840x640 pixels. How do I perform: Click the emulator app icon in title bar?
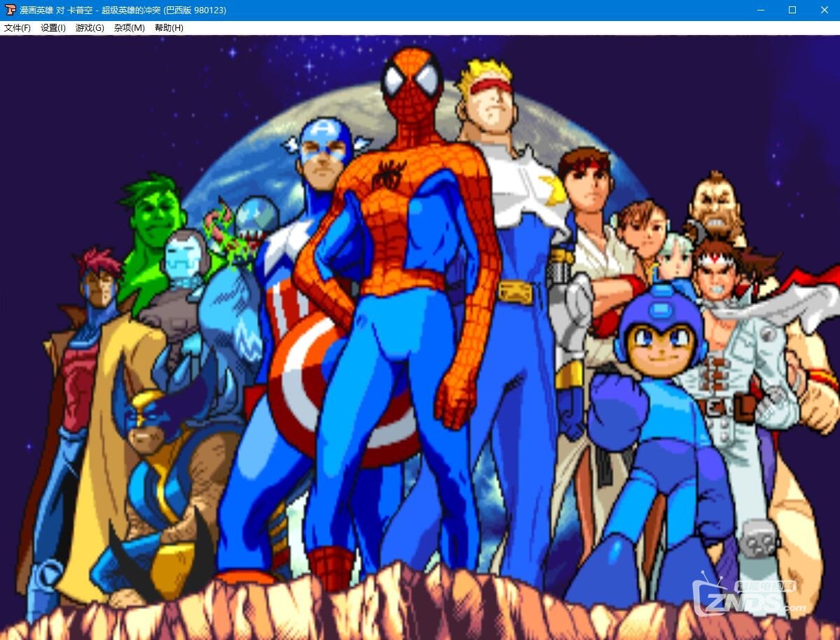(x=10, y=10)
